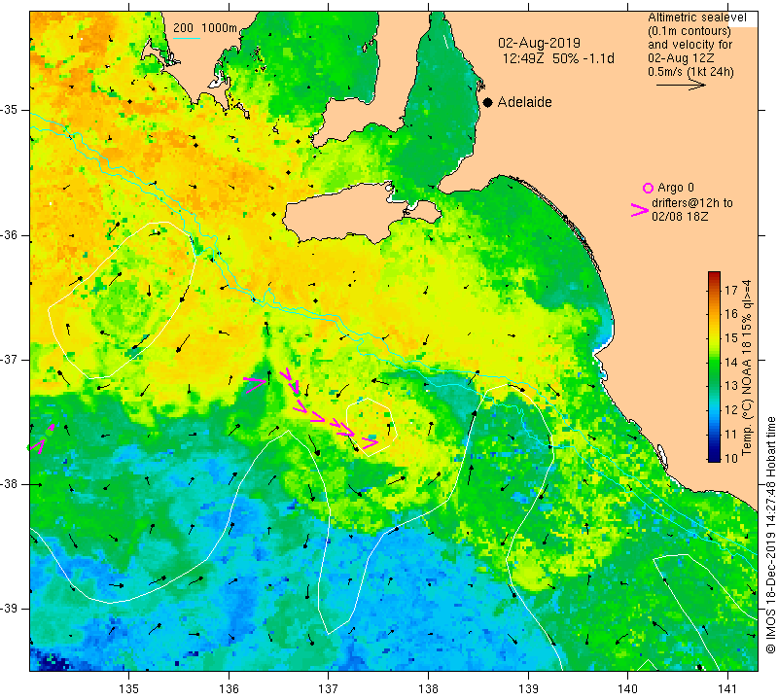Click the 135 longitude axis label
Screen dimensions: 778x700
129,689
